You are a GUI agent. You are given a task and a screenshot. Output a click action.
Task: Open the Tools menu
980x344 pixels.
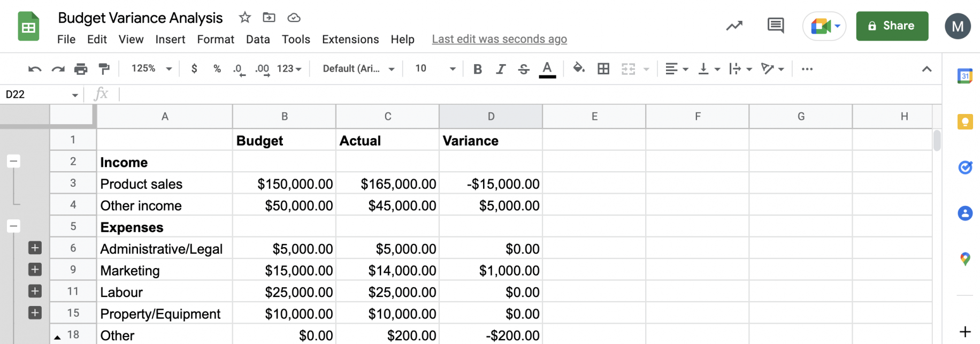coord(296,39)
